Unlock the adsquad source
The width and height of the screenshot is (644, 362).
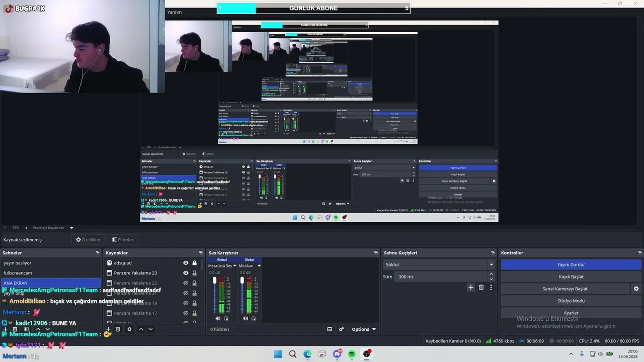tap(194, 263)
